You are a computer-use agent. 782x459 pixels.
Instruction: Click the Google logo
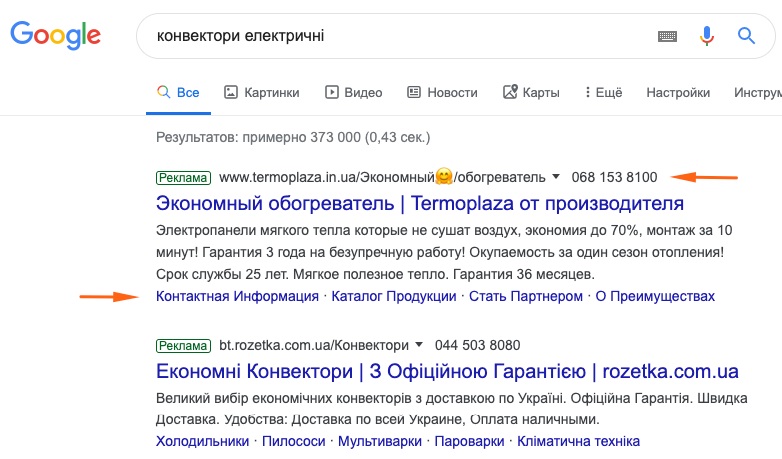click(55, 35)
